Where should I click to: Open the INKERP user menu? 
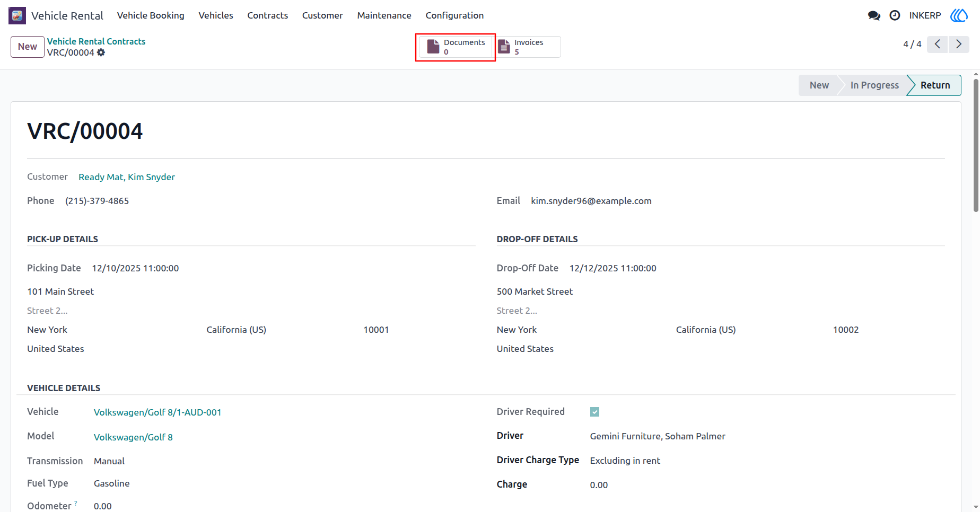pyautogui.click(x=925, y=15)
